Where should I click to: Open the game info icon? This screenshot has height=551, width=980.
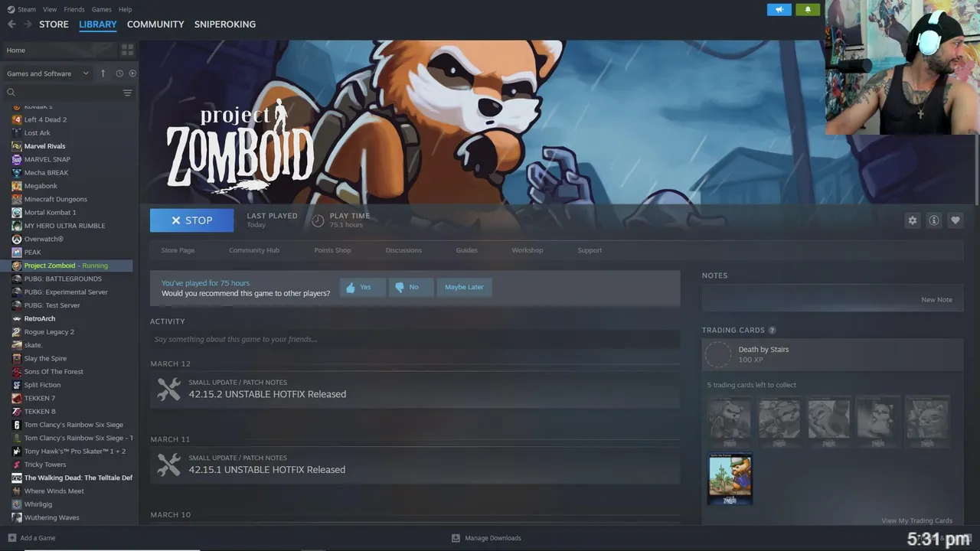click(x=933, y=220)
